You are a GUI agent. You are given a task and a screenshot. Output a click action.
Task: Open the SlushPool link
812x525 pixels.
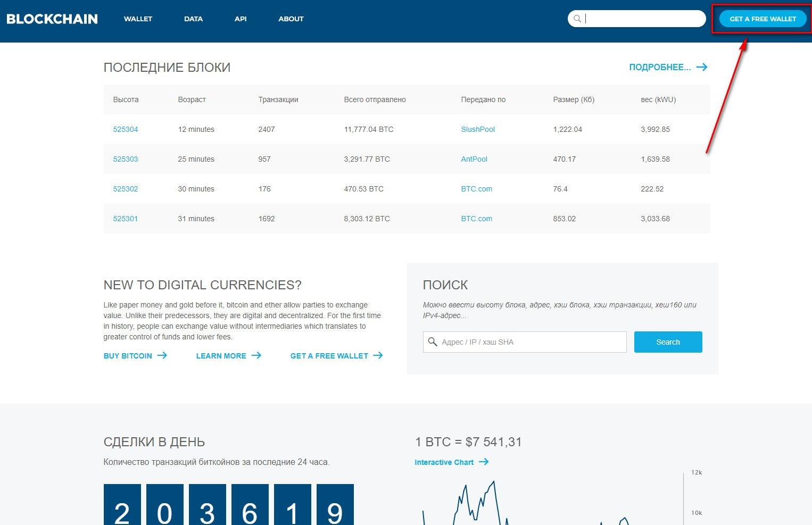pos(478,129)
